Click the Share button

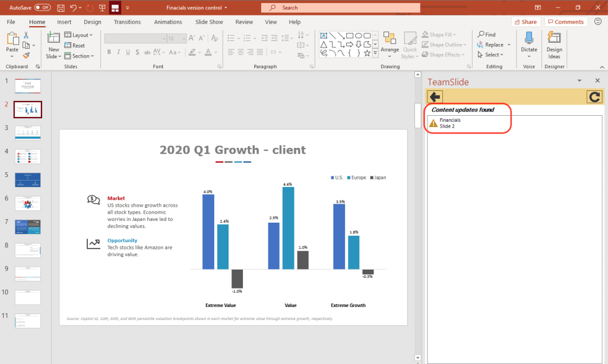point(525,22)
